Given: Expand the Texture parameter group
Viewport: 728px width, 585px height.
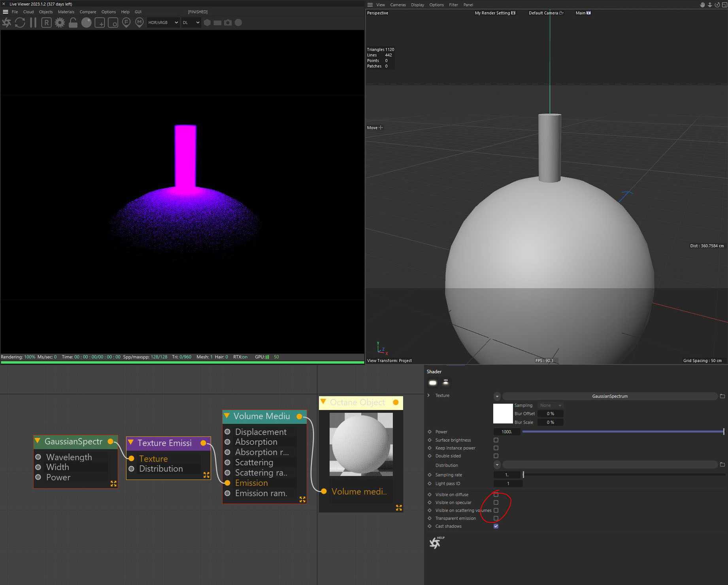Looking at the screenshot, I should coord(429,395).
